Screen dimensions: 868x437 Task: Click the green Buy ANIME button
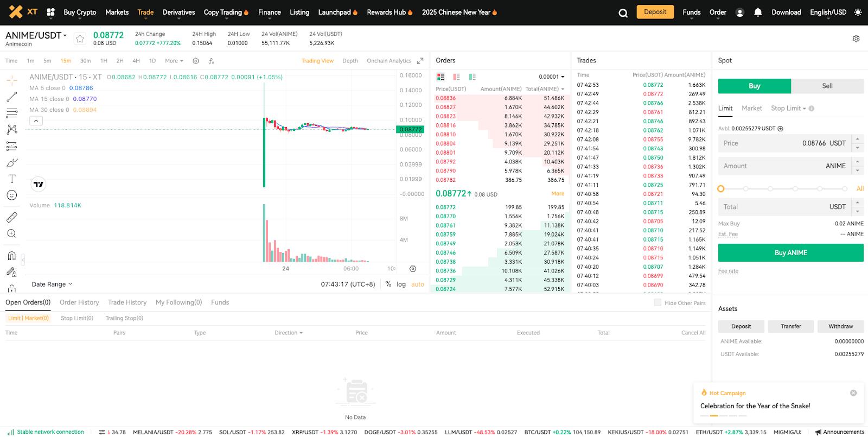coord(790,253)
